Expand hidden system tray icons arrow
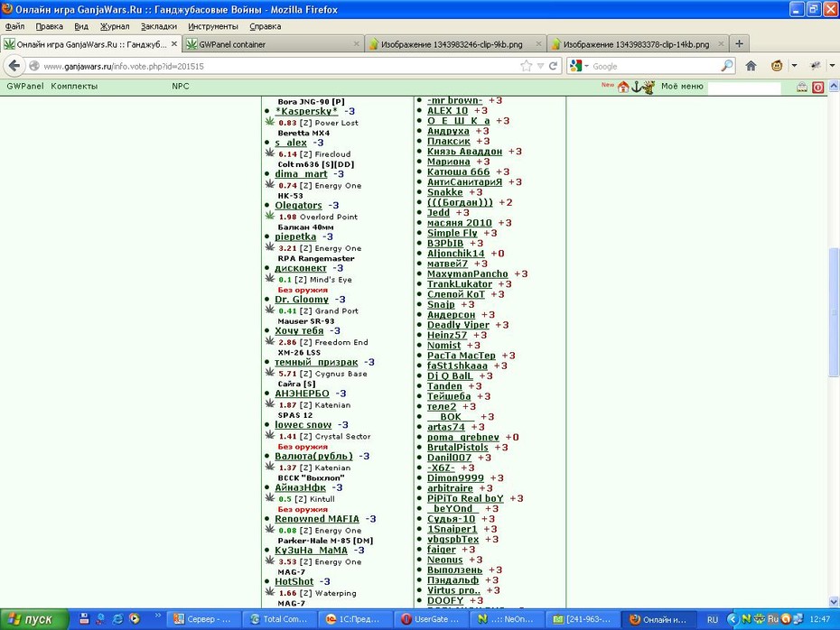Viewport: 840px width, 630px height. pyautogui.click(x=732, y=619)
